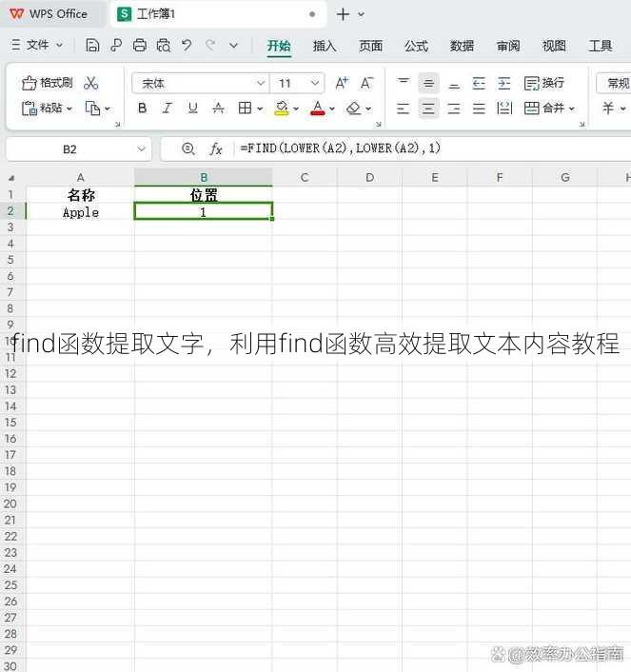This screenshot has width=631, height=672.
Task: Click inside the formula bar text
Action: (x=341, y=148)
